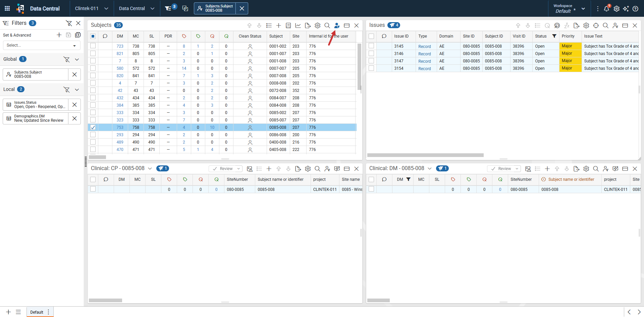This screenshot has height=317, width=644.
Task: Open Subjects panel settings gear
Action: [x=317, y=25]
